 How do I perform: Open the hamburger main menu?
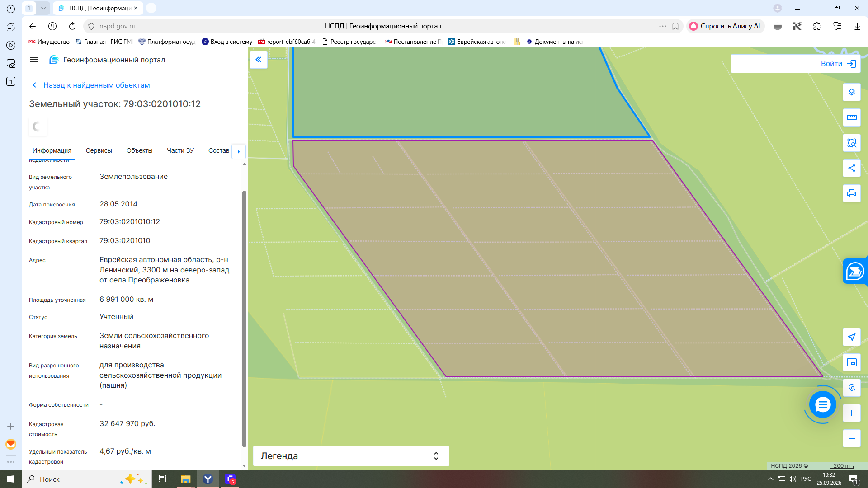34,60
